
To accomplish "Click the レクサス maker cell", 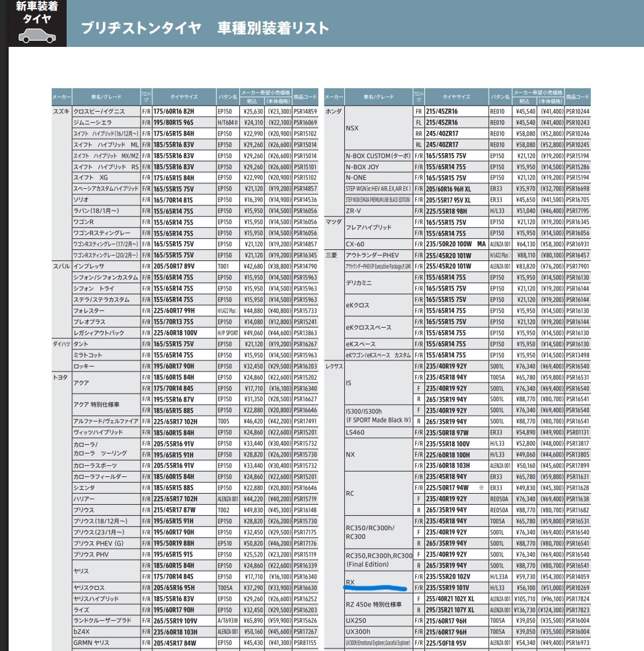I will 334,366.
